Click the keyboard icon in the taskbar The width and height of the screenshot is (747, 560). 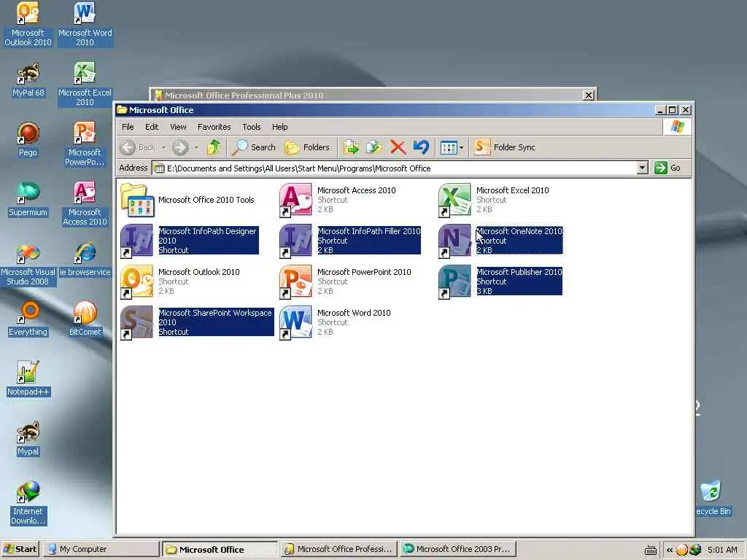point(650,550)
